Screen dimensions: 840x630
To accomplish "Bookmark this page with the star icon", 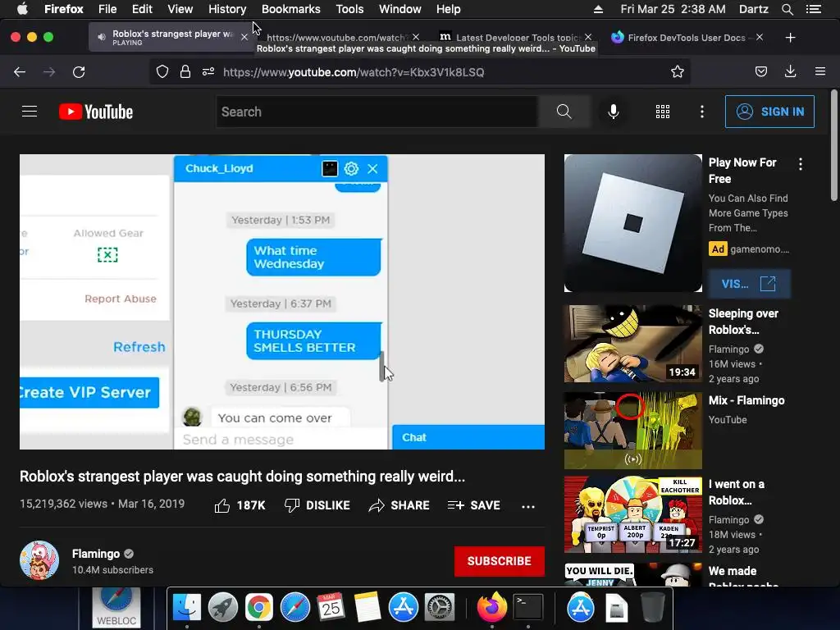I will [x=677, y=72].
